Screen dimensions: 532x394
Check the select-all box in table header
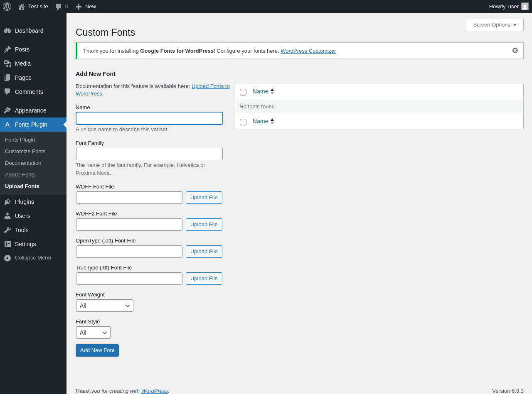click(x=243, y=92)
